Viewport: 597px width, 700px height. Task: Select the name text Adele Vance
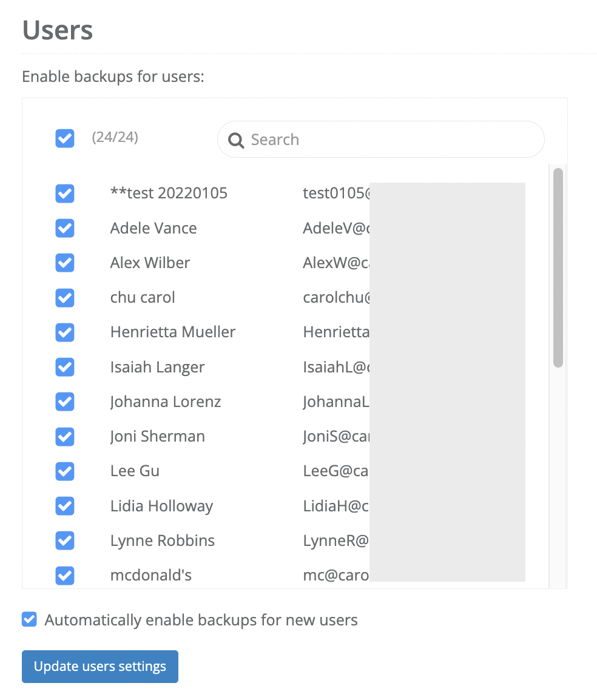[153, 228]
